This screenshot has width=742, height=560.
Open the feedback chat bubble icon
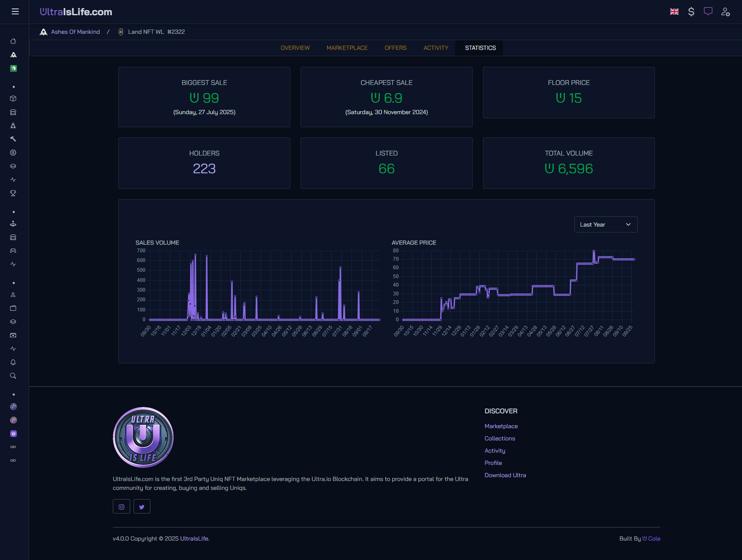709,12
